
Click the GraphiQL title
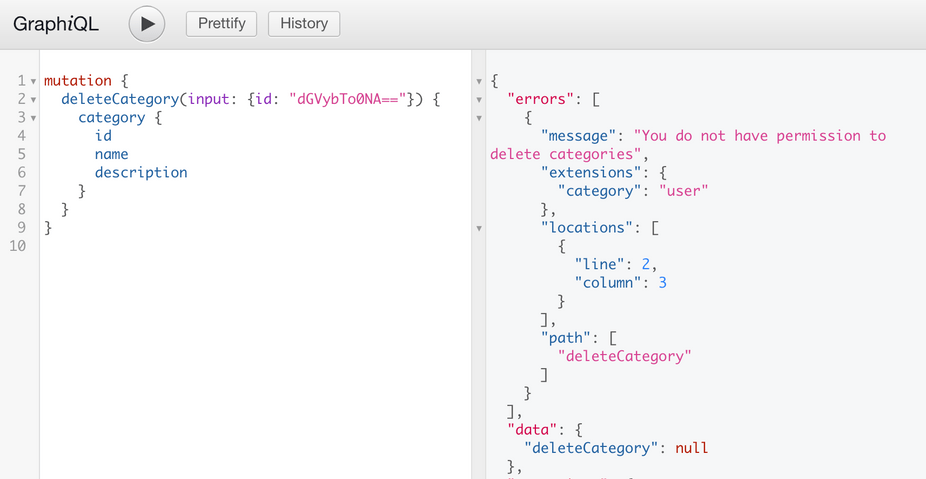pyautogui.click(x=56, y=24)
